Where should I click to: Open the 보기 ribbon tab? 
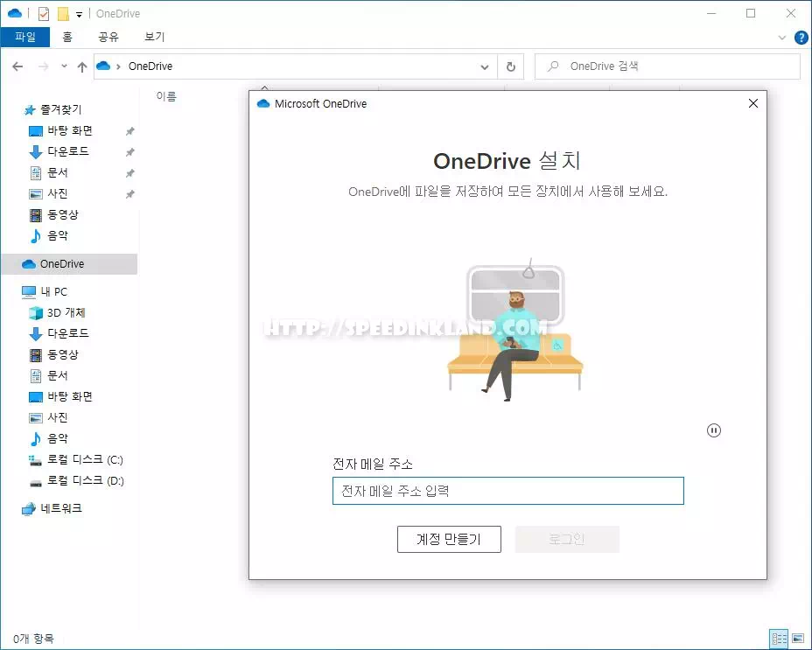tap(154, 37)
